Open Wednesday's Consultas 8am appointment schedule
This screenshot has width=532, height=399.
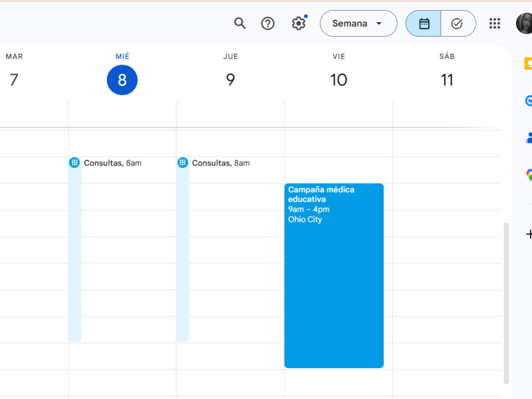click(x=112, y=163)
